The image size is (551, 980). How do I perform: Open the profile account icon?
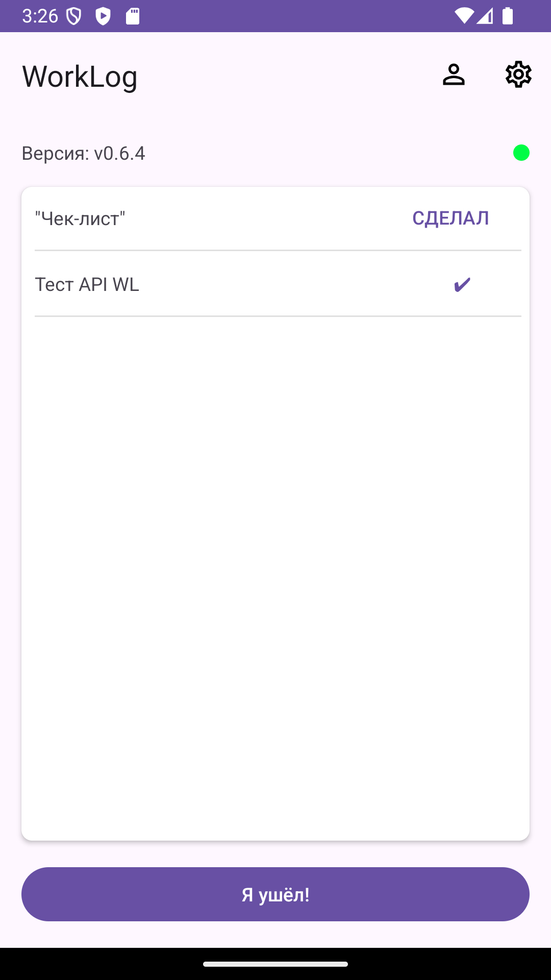pos(453,75)
